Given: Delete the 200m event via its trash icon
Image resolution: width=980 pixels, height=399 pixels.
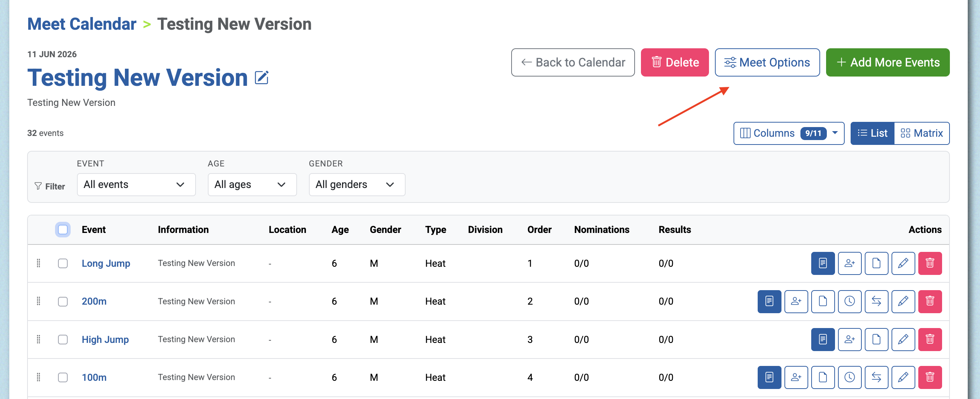Looking at the screenshot, I should click(930, 301).
